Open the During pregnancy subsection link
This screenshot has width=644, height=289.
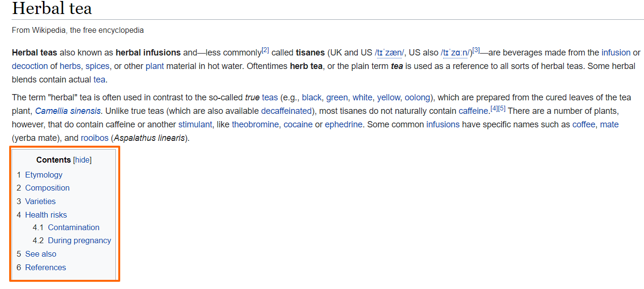[72, 240]
